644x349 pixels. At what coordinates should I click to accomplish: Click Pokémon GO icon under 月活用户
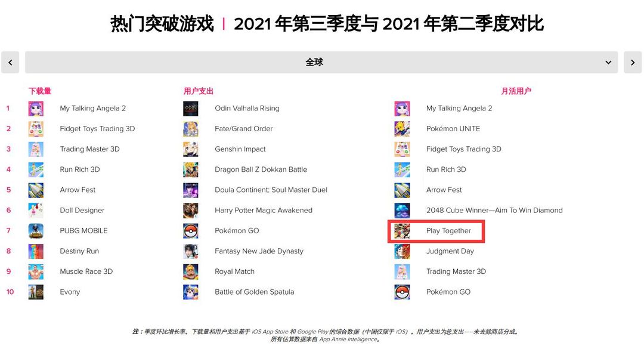(x=402, y=292)
